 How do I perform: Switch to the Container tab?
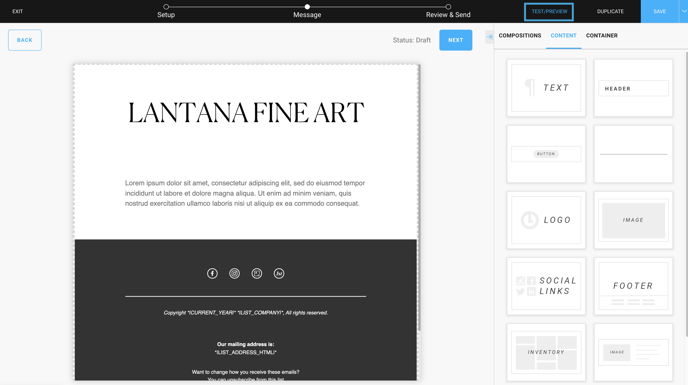(x=602, y=36)
